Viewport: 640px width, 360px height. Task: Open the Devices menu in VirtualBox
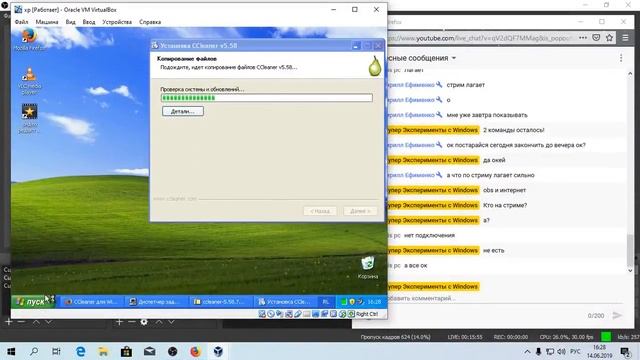[x=117, y=22]
